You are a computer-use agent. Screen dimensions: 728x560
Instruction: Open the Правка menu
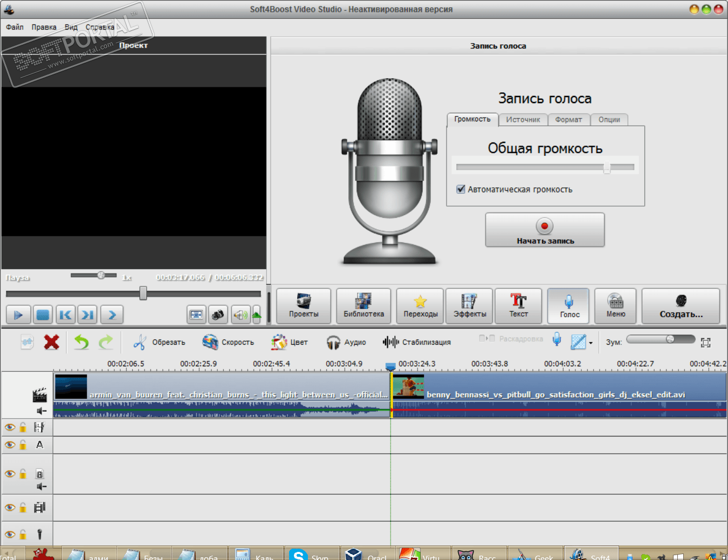44,27
